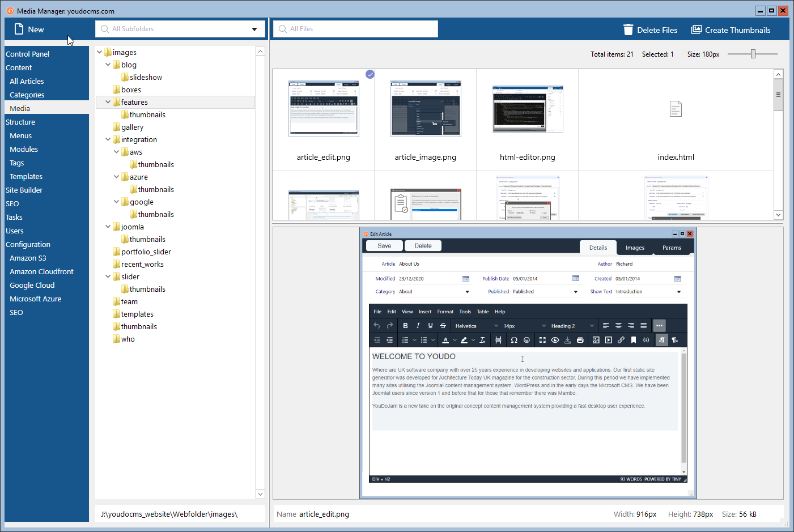Select the html-editor.png thumbnail

point(528,109)
